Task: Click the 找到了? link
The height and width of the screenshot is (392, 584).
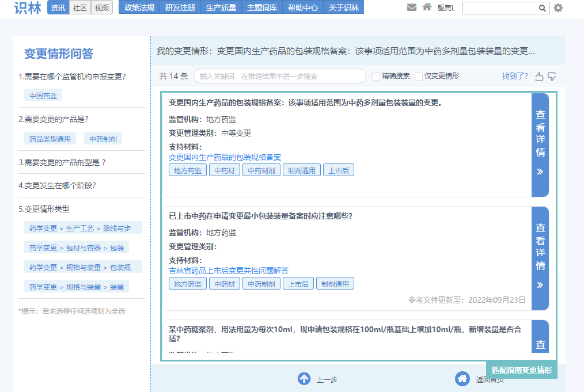Action: [x=515, y=77]
